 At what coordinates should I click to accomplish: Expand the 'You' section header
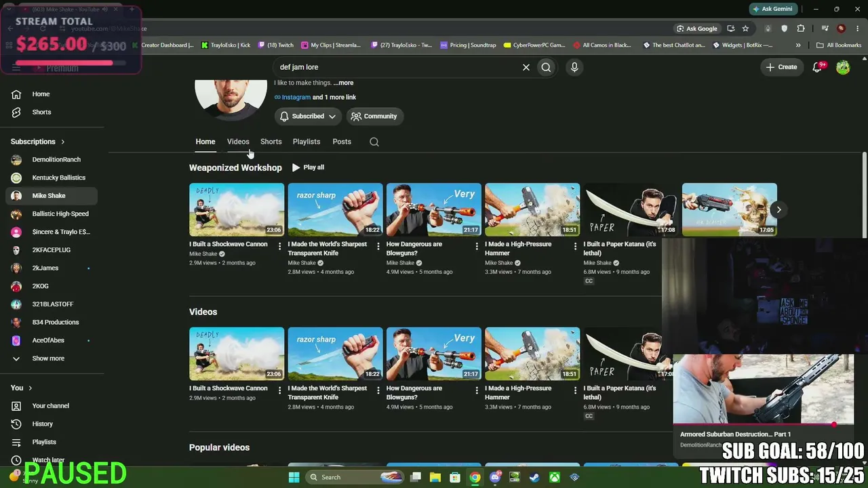tap(22, 388)
